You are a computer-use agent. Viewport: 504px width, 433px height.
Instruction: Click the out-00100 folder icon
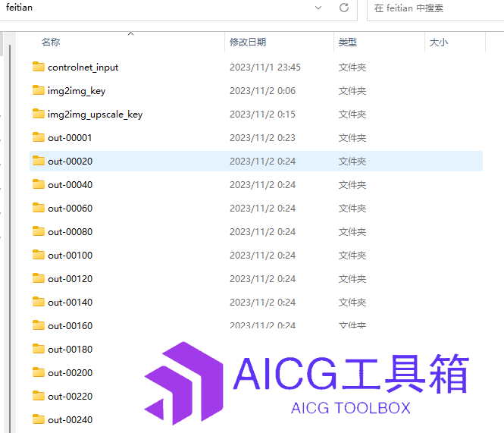click(39, 255)
